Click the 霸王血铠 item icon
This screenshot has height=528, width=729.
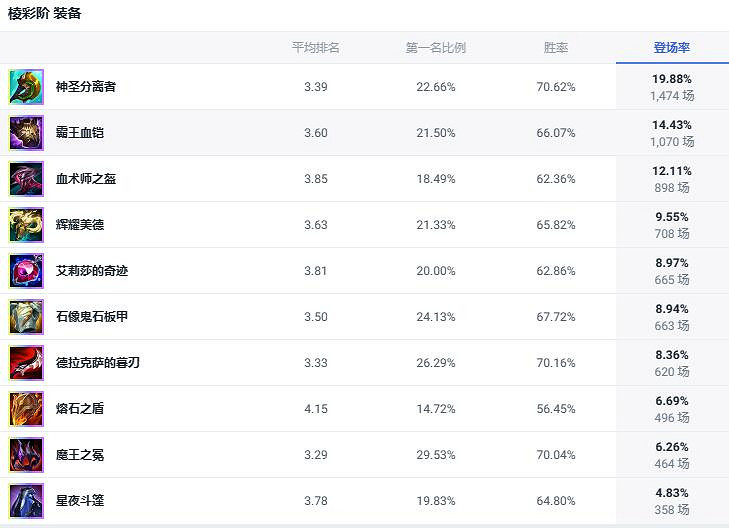[x=26, y=133]
